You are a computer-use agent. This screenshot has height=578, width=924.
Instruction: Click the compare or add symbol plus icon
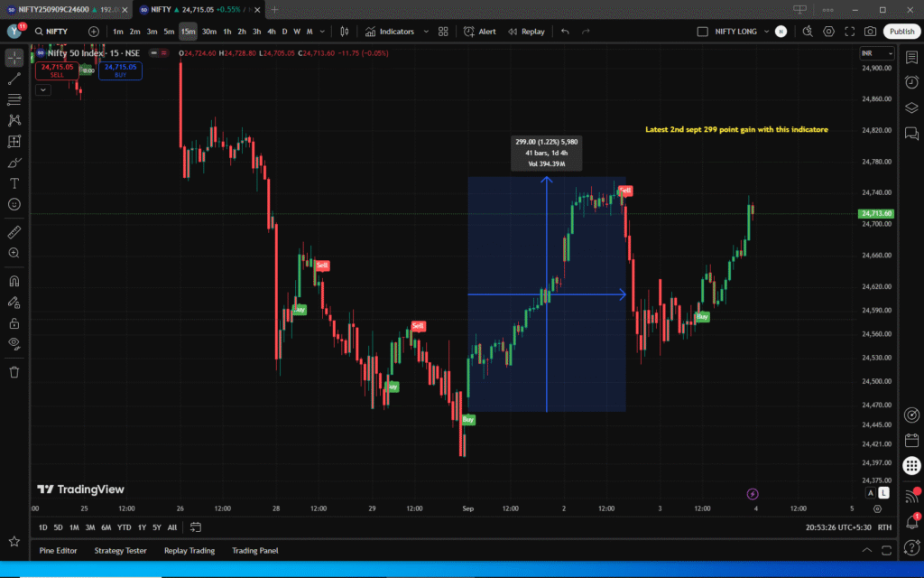coord(94,32)
